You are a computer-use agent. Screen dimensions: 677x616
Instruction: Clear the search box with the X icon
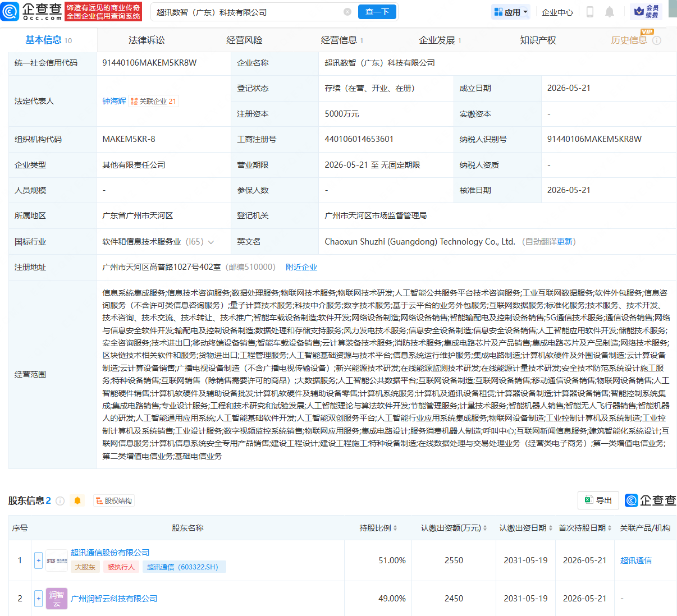(347, 12)
